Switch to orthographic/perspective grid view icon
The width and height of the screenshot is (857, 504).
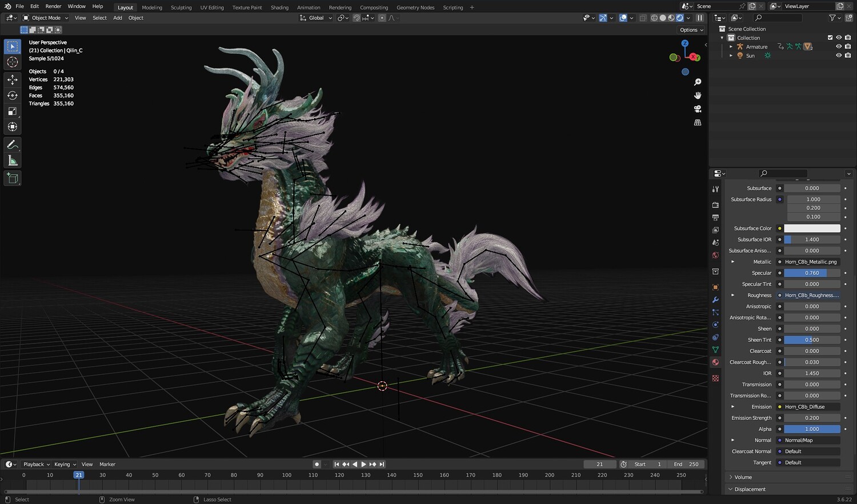tap(698, 123)
